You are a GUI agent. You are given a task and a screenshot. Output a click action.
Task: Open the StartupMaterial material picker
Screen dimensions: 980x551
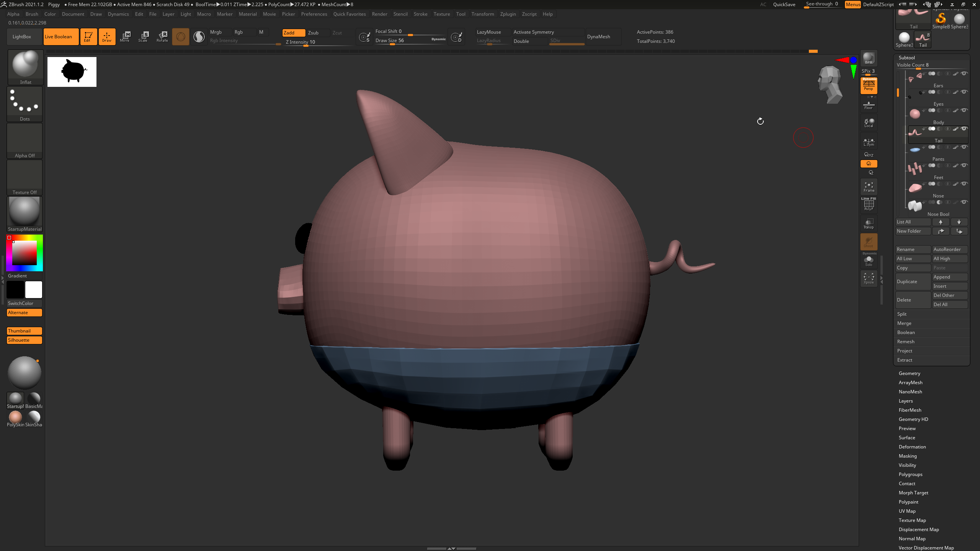24,214
